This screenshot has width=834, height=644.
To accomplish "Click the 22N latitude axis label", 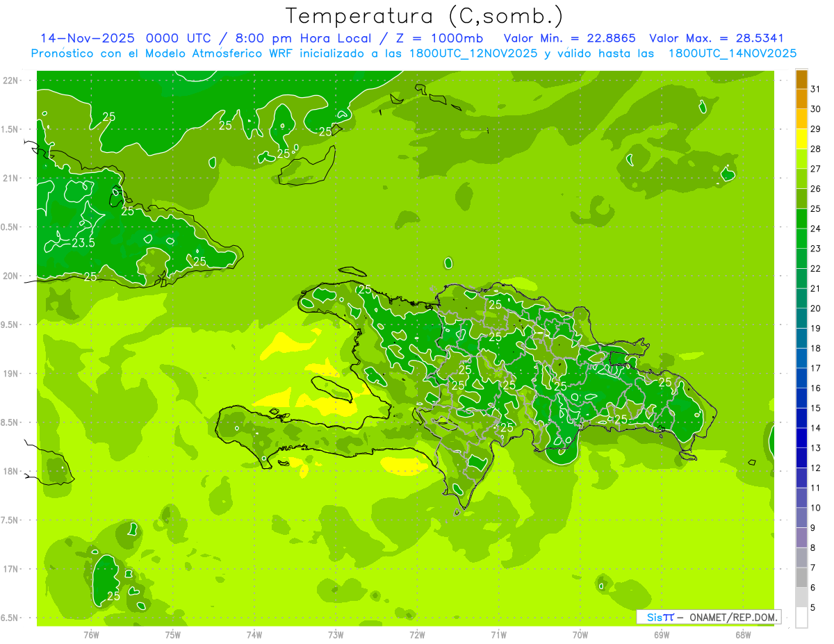I will coord(10,81).
